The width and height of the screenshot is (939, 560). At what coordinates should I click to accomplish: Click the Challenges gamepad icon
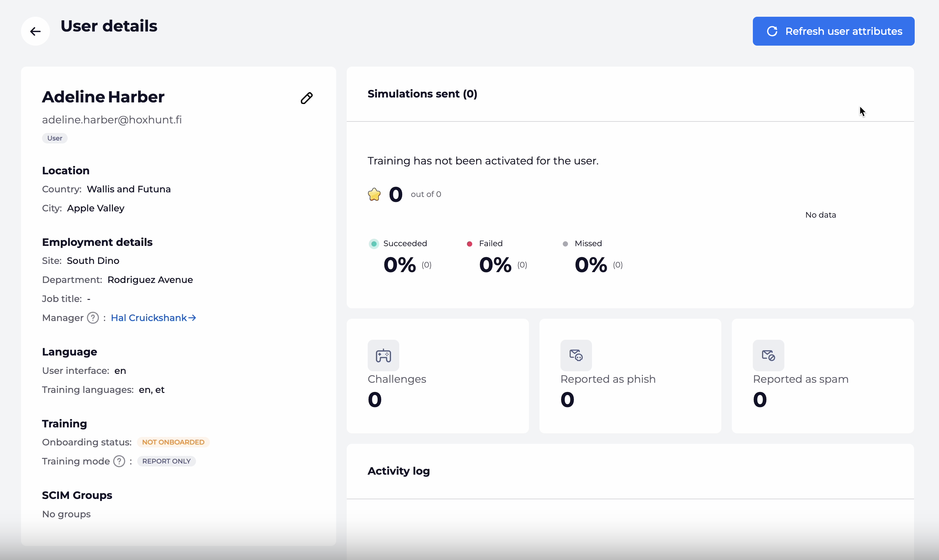[383, 355]
